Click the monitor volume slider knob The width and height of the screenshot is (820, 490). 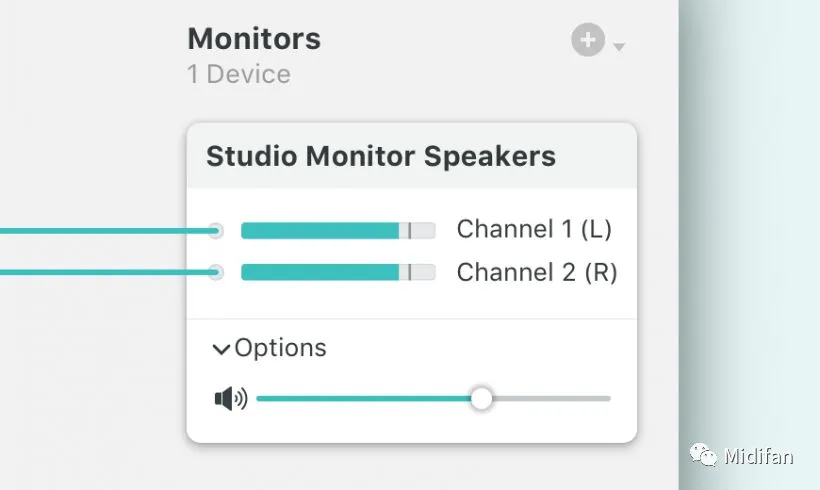tap(482, 398)
